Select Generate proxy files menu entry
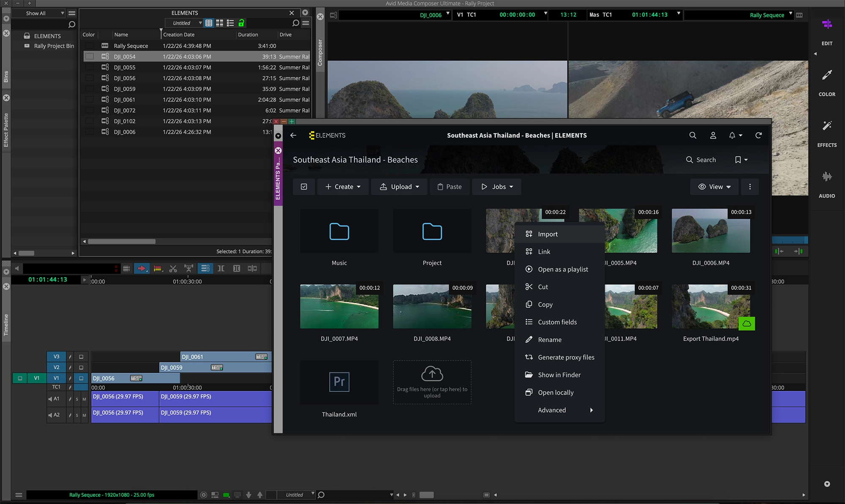Screen dimensions: 845x504 tap(566, 357)
